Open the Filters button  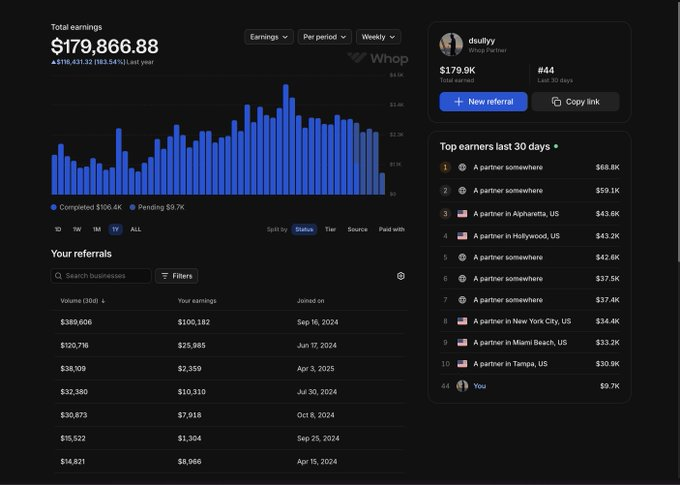click(x=177, y=276)
